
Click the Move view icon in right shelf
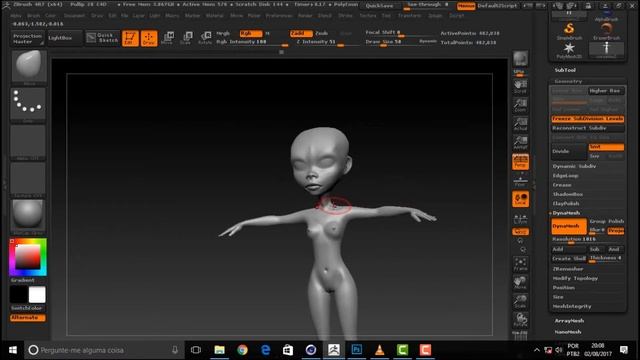point(520,283)
